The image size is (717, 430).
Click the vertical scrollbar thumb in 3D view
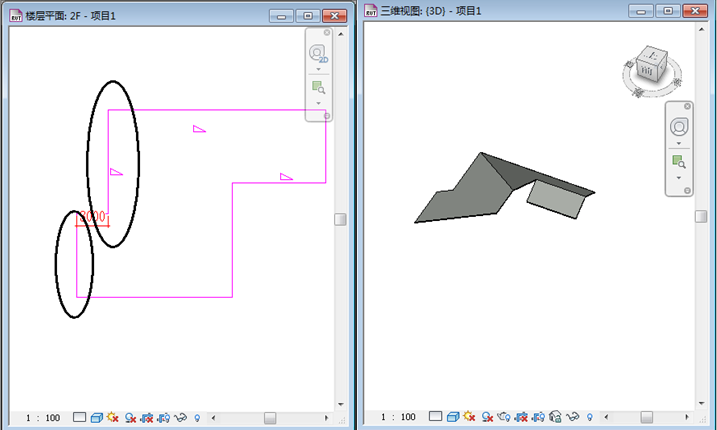tap(707, 219)
